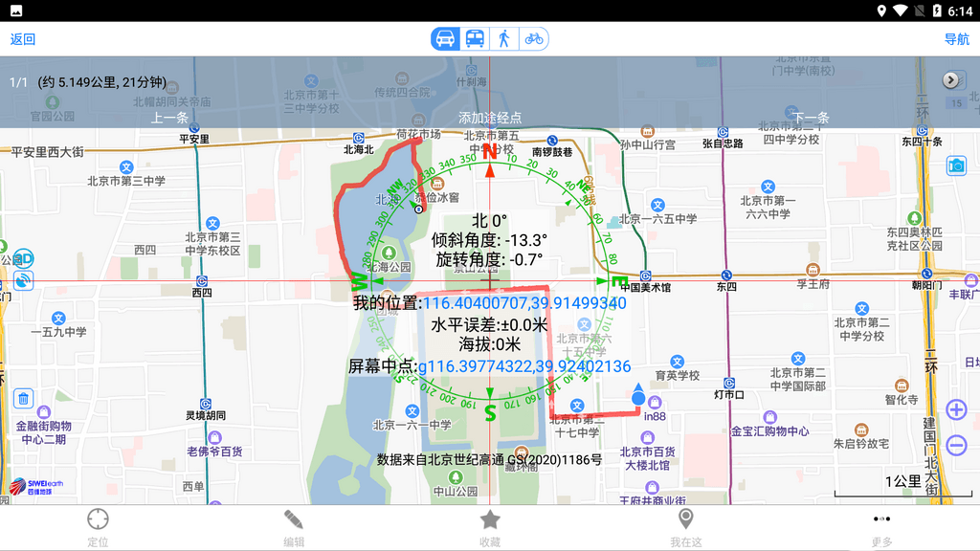Screen dimensions: 980x551
Task: Open the camera screenshot icon
Action: [956, 165]
